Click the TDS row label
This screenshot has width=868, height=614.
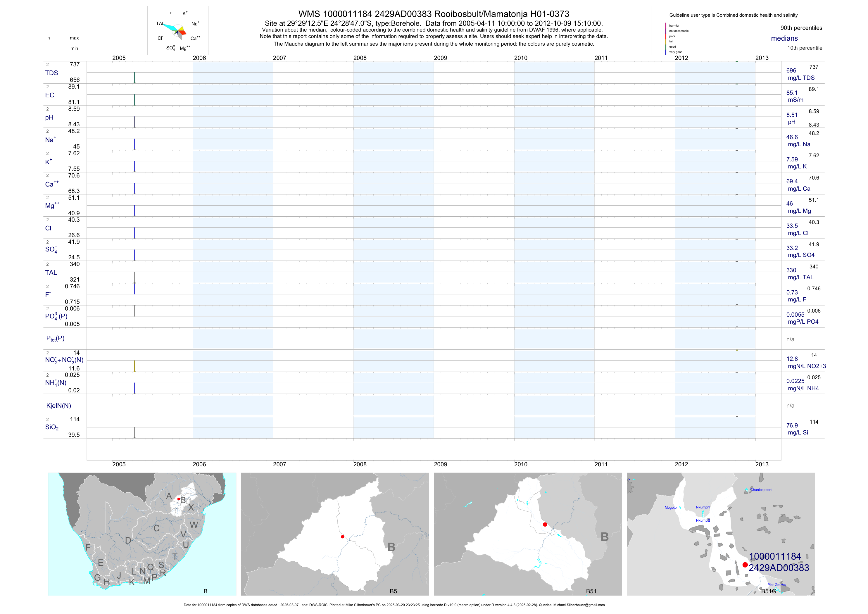tap(51, 73)
